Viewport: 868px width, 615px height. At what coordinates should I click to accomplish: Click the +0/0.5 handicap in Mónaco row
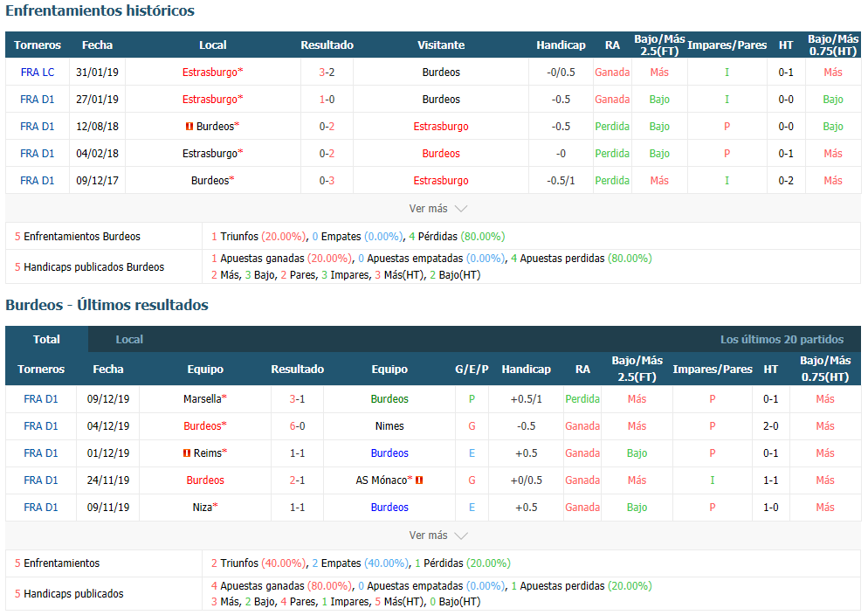pos(526,480)
